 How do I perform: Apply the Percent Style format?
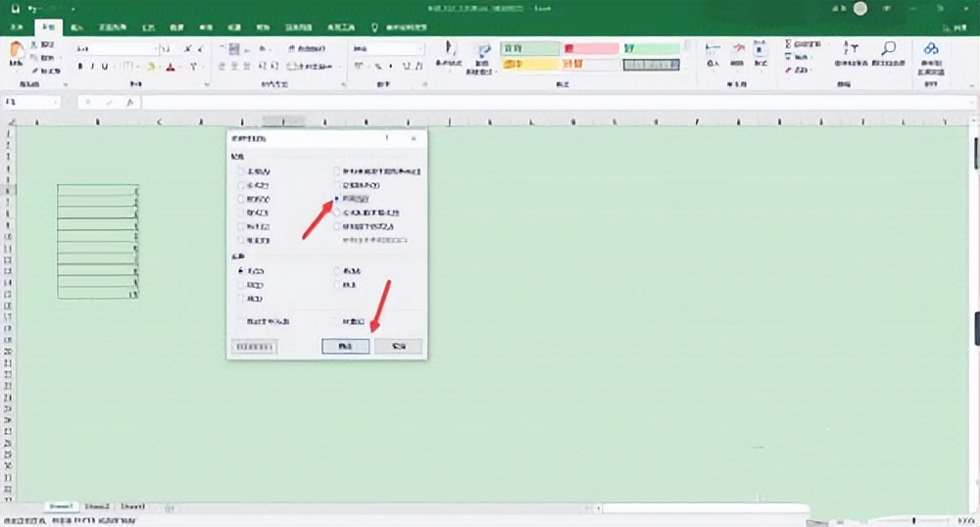[x=377, y=67]
